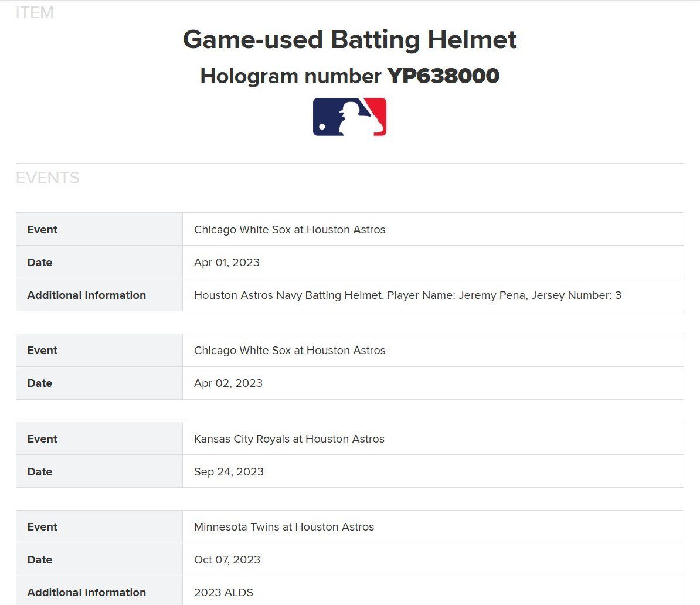Click the Date label beside Sep 24, 2023
Screen dimensions: 700x605
pyautogui.click(x=40, y=471)
